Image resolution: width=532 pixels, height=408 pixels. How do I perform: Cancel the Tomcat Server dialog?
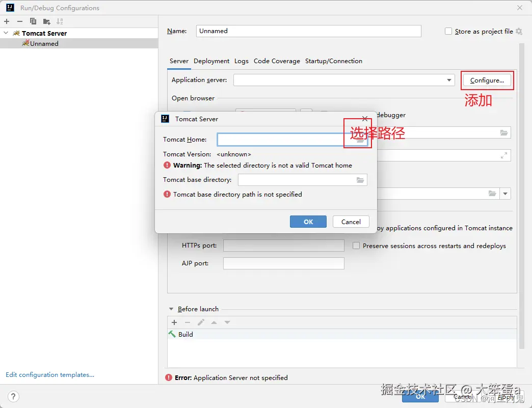point(351,222)
